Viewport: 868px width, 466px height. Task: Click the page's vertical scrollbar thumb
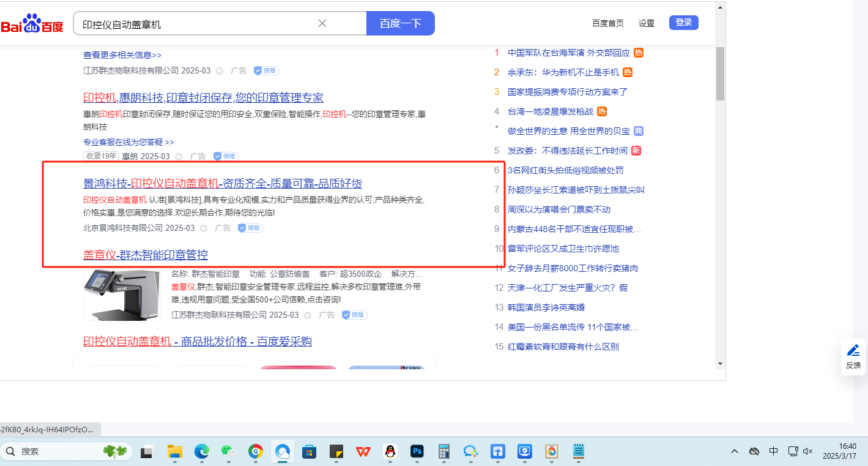tap(720, 73)
